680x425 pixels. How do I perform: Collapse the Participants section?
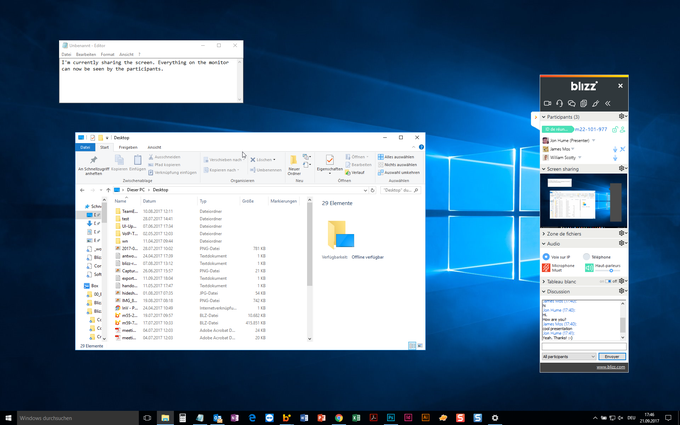tap(544, 117)
